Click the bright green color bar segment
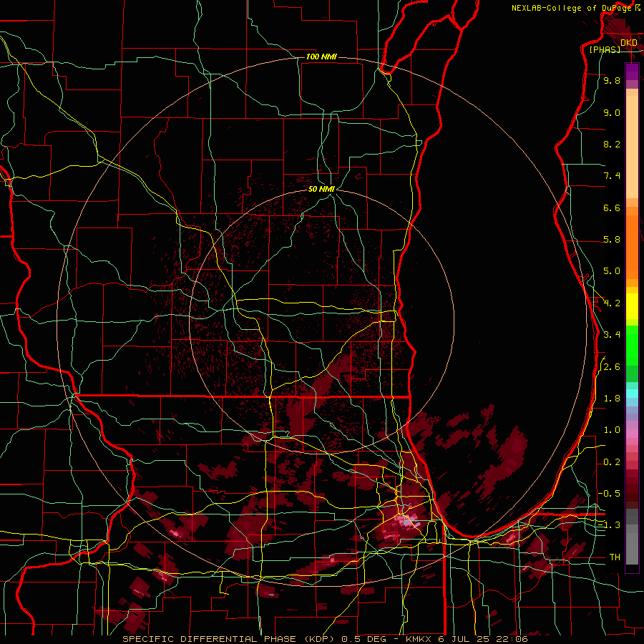The image size is (644, 644). pos(632,346)
